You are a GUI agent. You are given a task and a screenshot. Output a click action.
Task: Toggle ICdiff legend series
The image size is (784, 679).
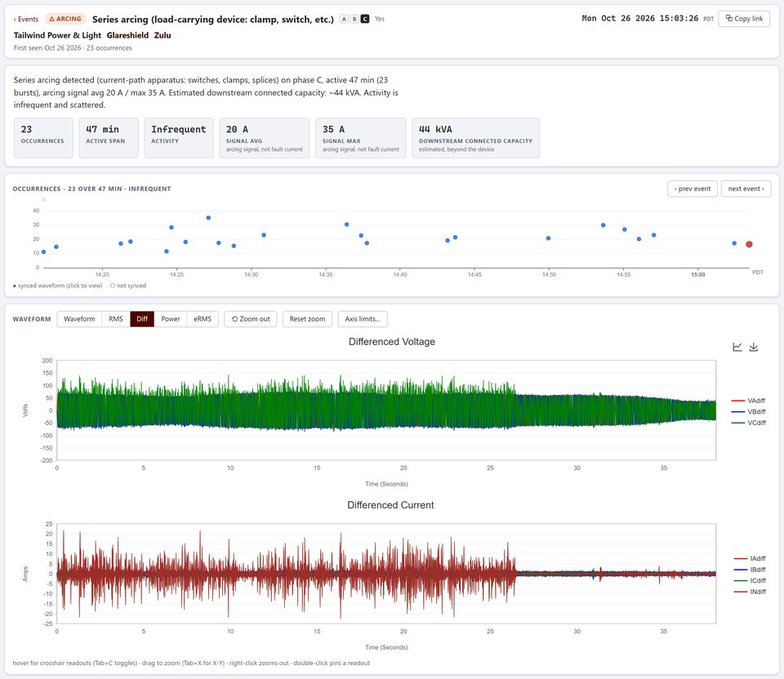click(750, 580)
